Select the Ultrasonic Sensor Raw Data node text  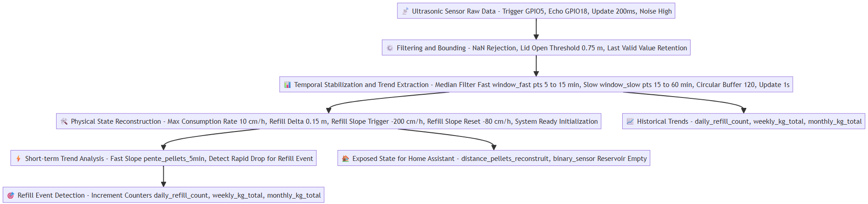click(x=542, y=11)
